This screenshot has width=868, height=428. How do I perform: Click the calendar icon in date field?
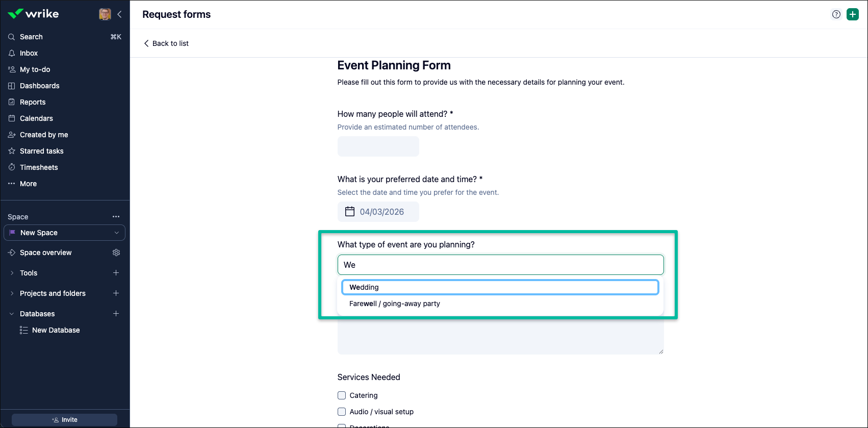pyautogui.click(x=350, y=212)
